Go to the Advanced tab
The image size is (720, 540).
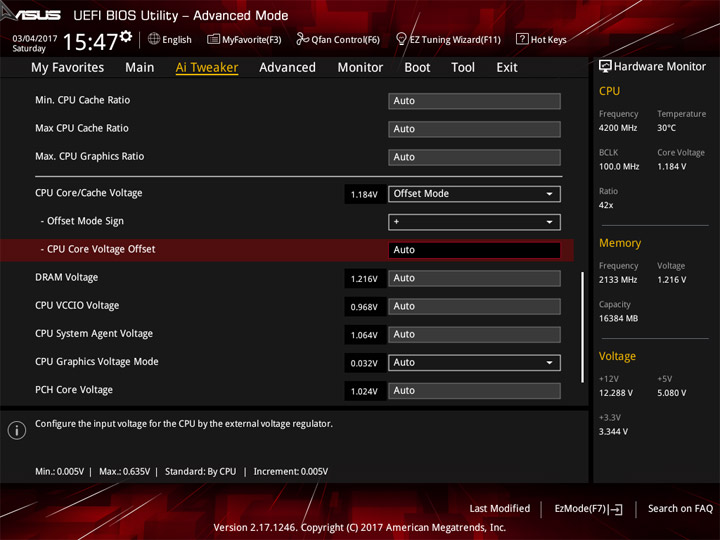pos(287,68)
